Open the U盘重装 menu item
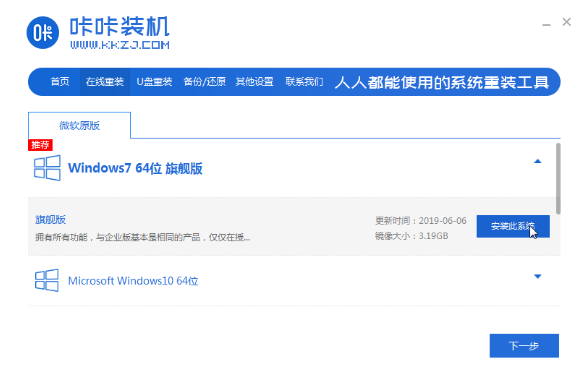The width and height of the screenshot is (581, 372). point(154,82)
